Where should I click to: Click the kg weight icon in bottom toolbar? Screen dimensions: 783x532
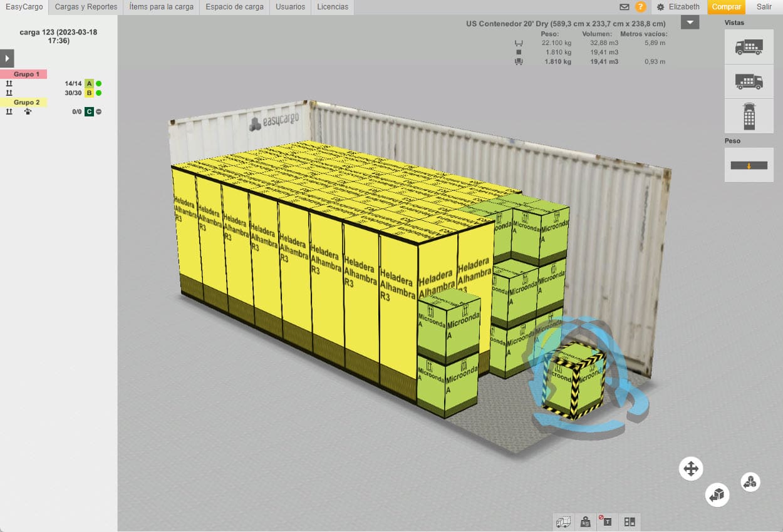pos(585,521)
